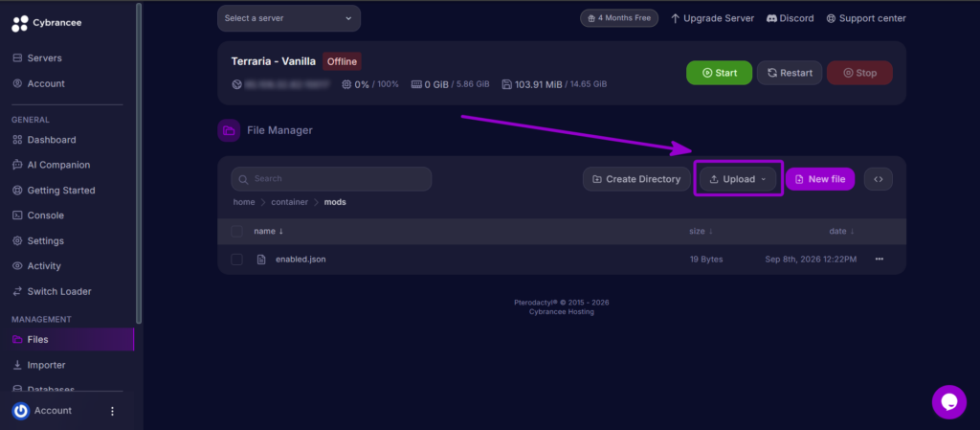980x430 pixels.
Task: Click the Account avatar power icon
Action: pyautogui.click(x=21, y=411)
